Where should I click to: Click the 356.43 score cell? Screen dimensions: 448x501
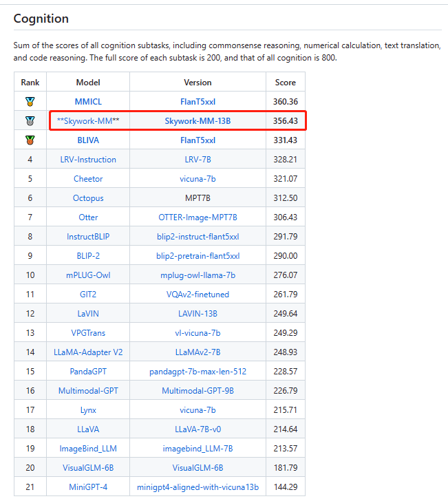286,121
